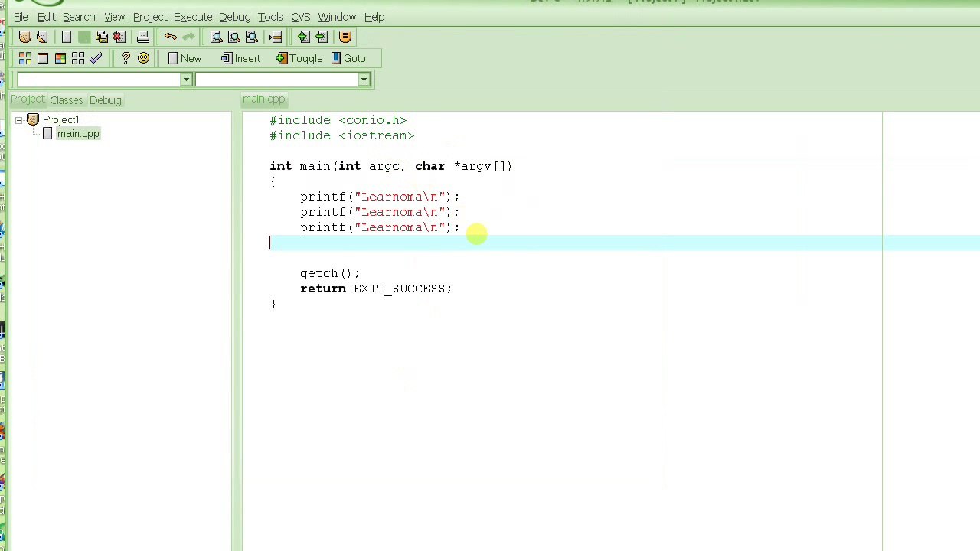Viewport: 980px width, 551px height.
Task: Click the greyed-out Redo arrow
Action: [188, 37]
